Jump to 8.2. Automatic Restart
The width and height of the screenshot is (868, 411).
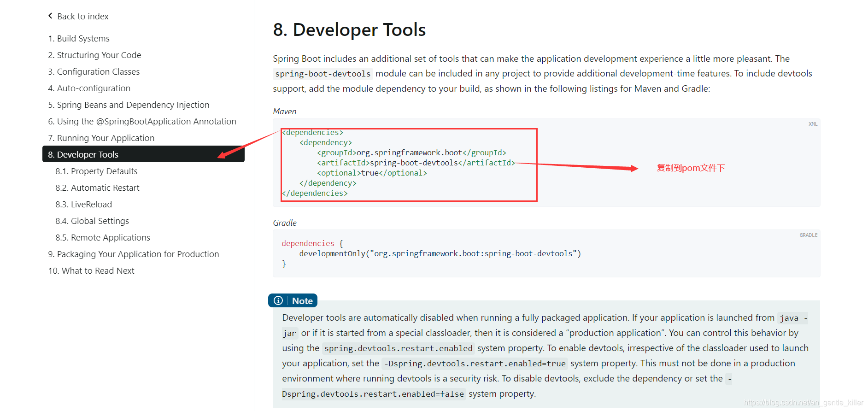97,188
